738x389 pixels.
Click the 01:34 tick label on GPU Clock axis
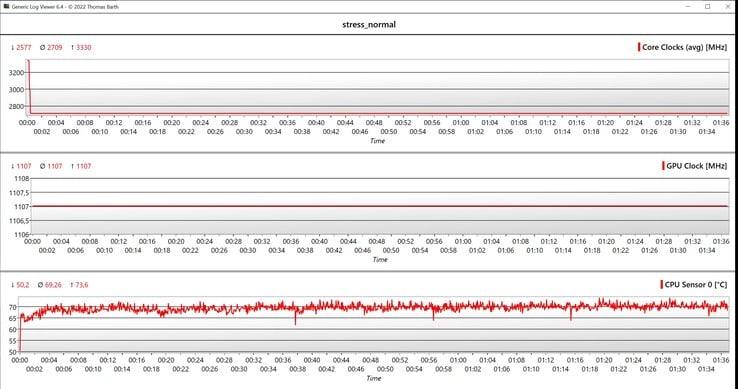[x=707, y=251]
